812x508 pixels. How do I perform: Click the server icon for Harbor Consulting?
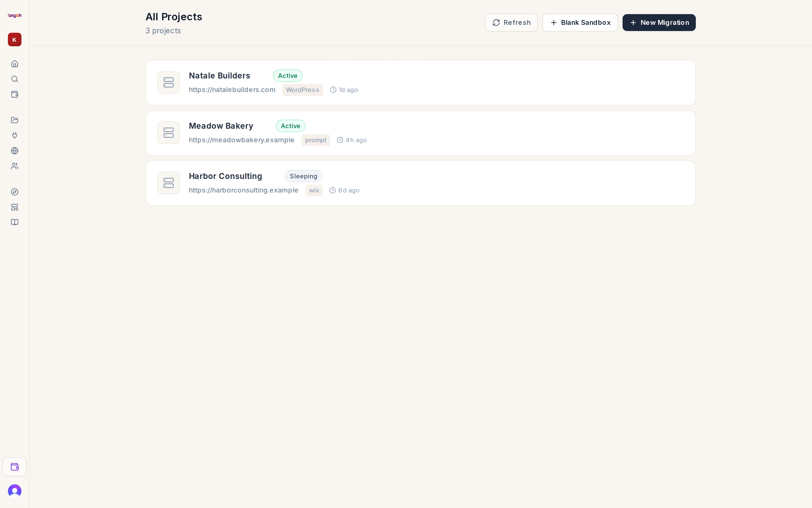(168, 183)
